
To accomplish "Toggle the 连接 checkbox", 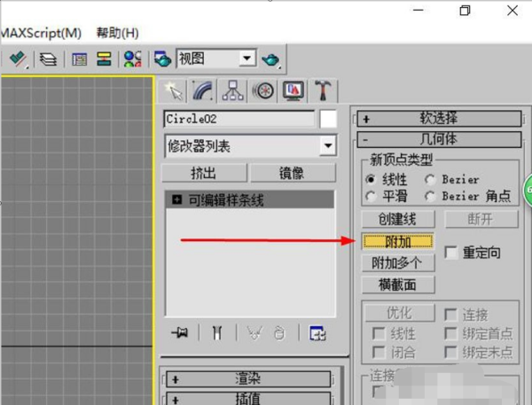I will click(450, 315).
